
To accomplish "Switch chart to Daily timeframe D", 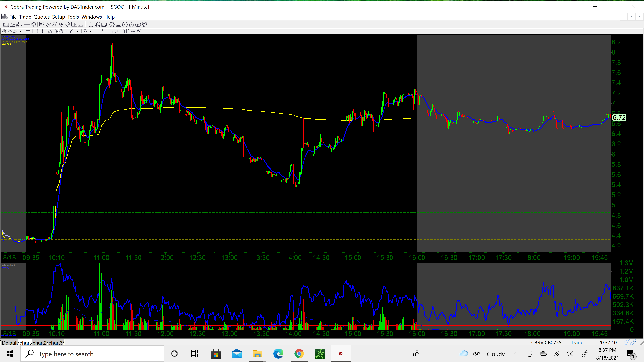I will click(x=128, y=31).
